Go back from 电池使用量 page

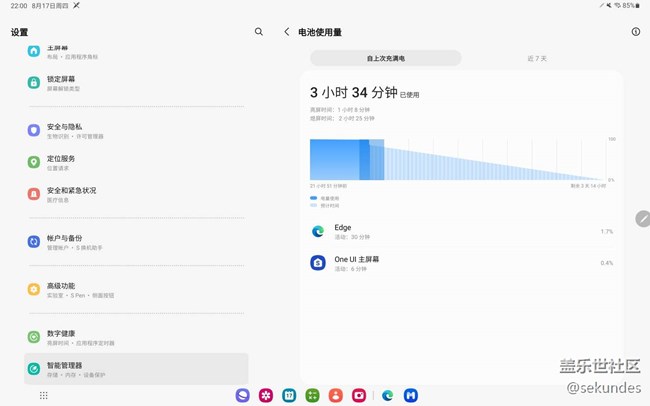[x=286, y=32]
